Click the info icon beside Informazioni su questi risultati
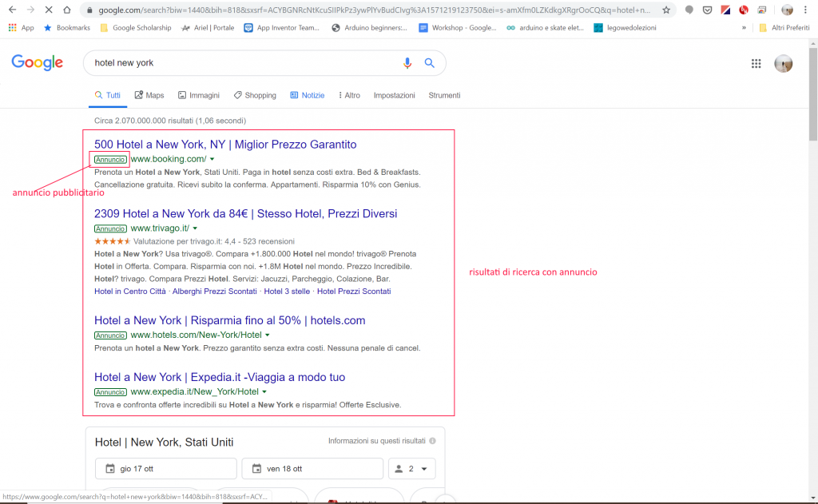This screenshot has height=504, width=818. click(432, 441)
